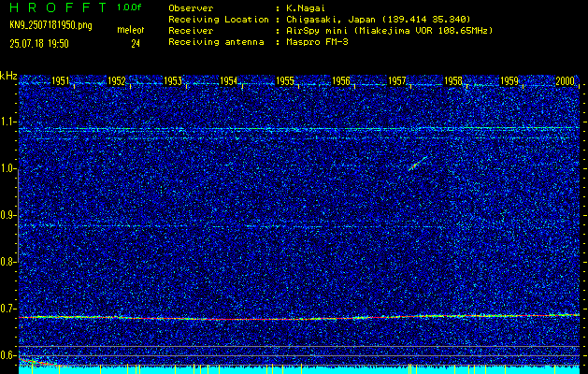Viewport: 588px width, 374px height.
Task: Click the Chigasaki, Japan location text
Action: tap(378, 19)
